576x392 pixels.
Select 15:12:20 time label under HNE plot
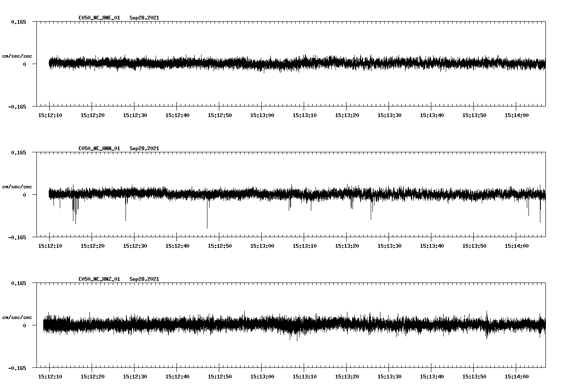[x=92, y=115]
